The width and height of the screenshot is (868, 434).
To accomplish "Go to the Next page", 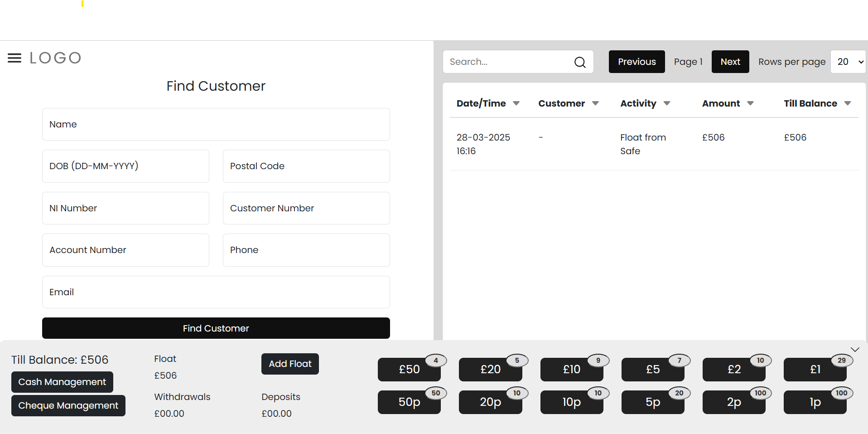I will point(730,62).
